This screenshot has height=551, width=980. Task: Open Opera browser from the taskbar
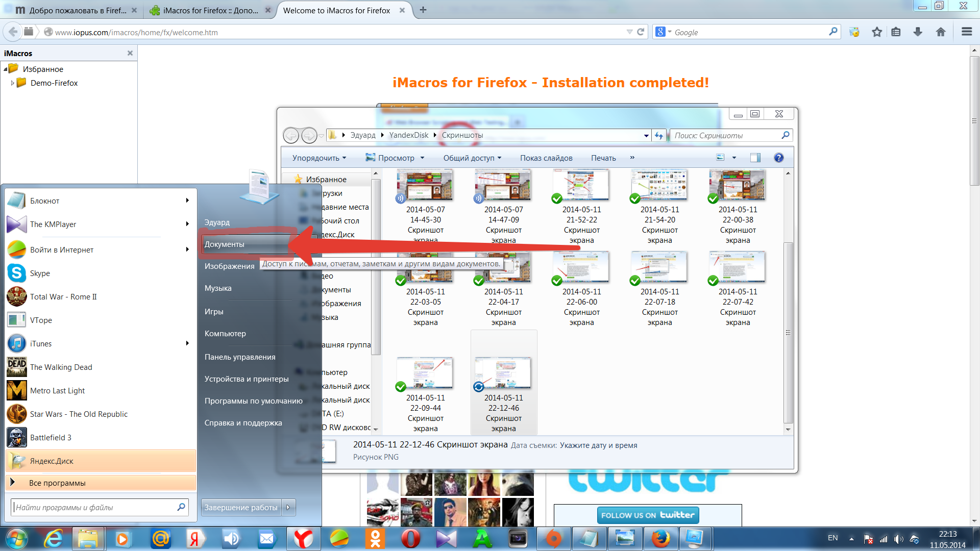point(410,539)
